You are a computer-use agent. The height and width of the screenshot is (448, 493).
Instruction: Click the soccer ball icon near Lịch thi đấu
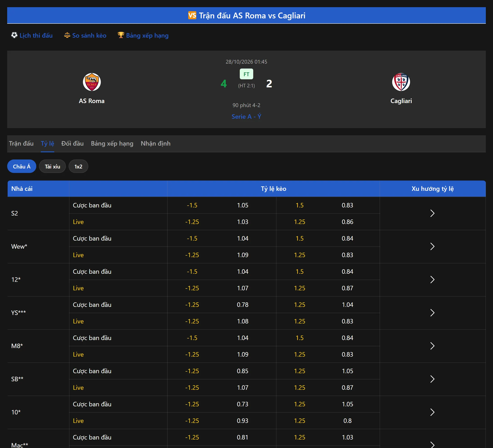pos(14,35)
